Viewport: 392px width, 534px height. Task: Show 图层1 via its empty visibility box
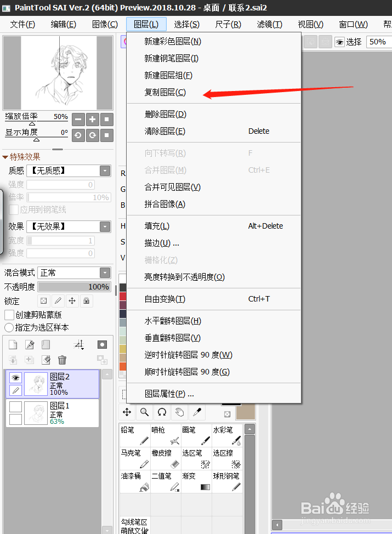point(15,407)
